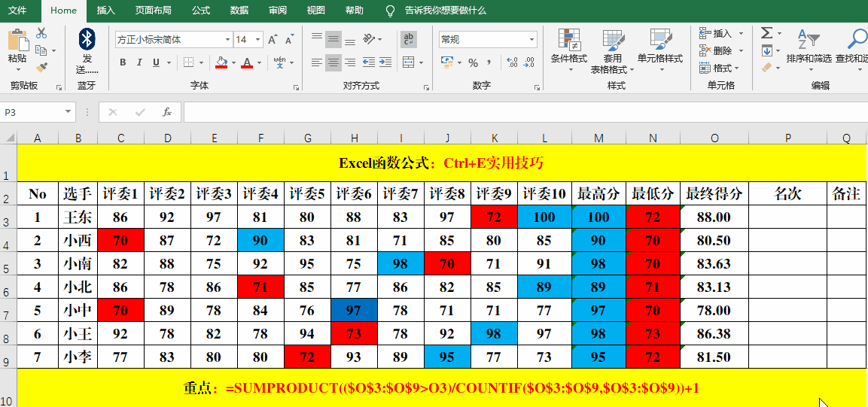Click the Increase Font Size icon
This screenshot has width=868, height=407.
273,39
